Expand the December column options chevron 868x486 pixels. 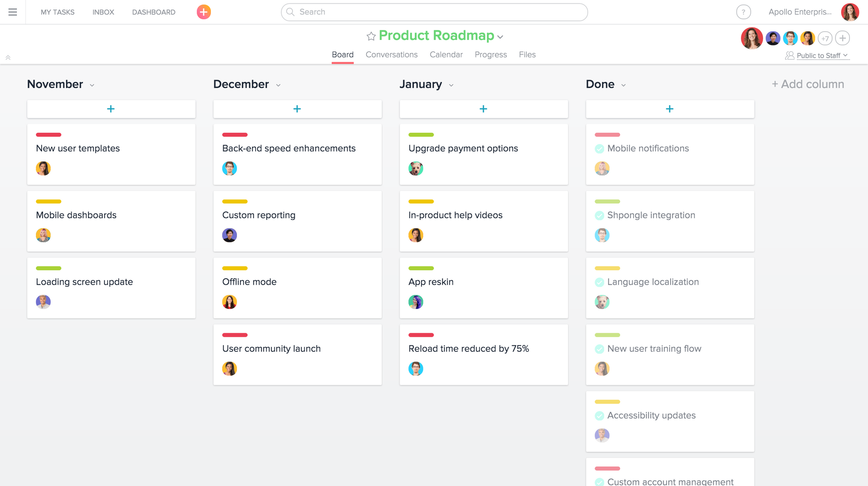(x=278, y=85)
